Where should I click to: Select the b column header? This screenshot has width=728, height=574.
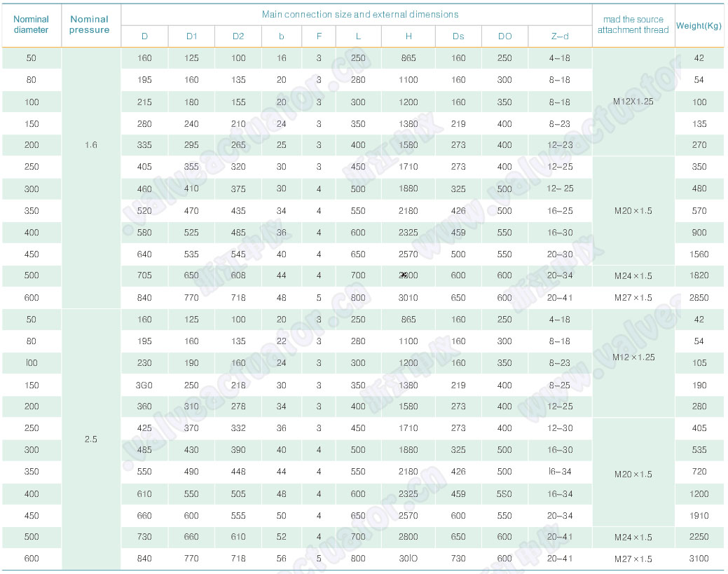pos(281,36)
